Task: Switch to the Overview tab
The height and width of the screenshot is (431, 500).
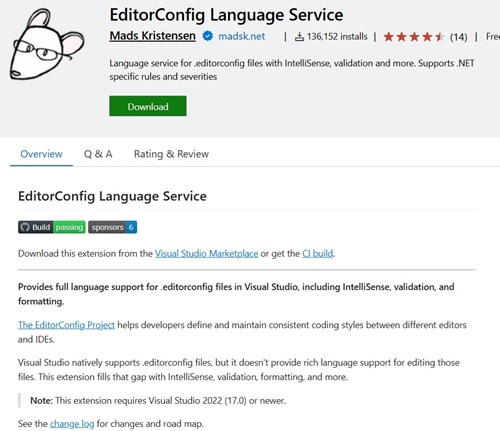Action: tap(41, 154)
